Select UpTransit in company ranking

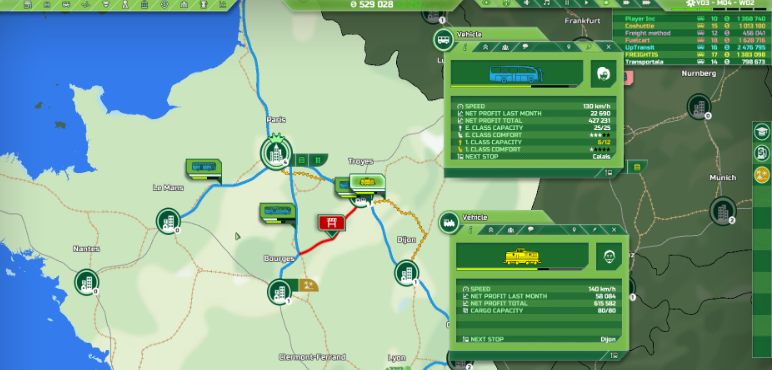[x=691, y=47]
